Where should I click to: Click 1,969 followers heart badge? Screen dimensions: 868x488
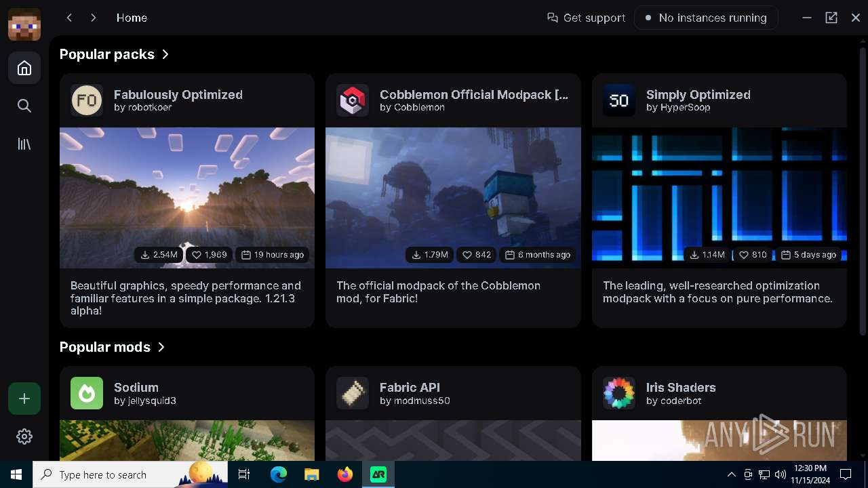pyautogui.click(x=209, y=255)
